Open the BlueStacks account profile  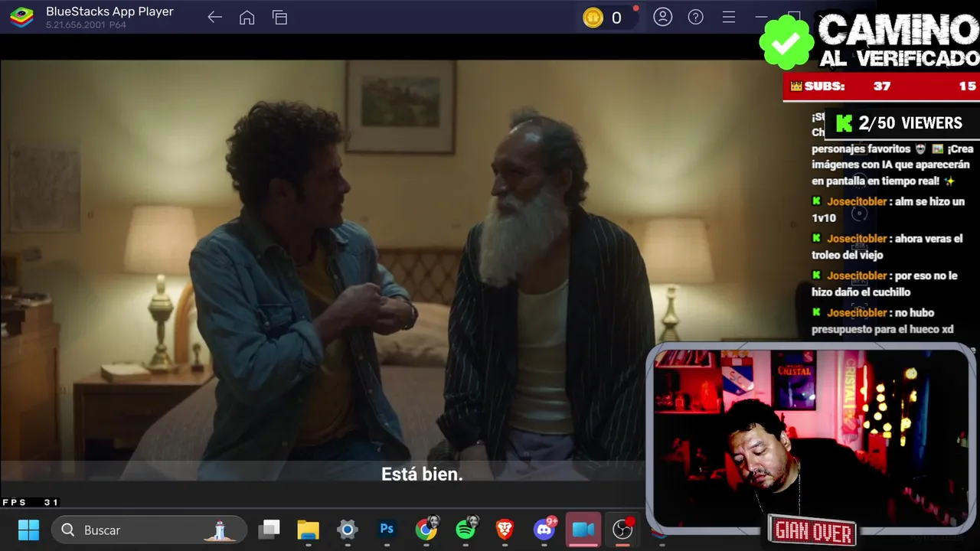[662, 17]
